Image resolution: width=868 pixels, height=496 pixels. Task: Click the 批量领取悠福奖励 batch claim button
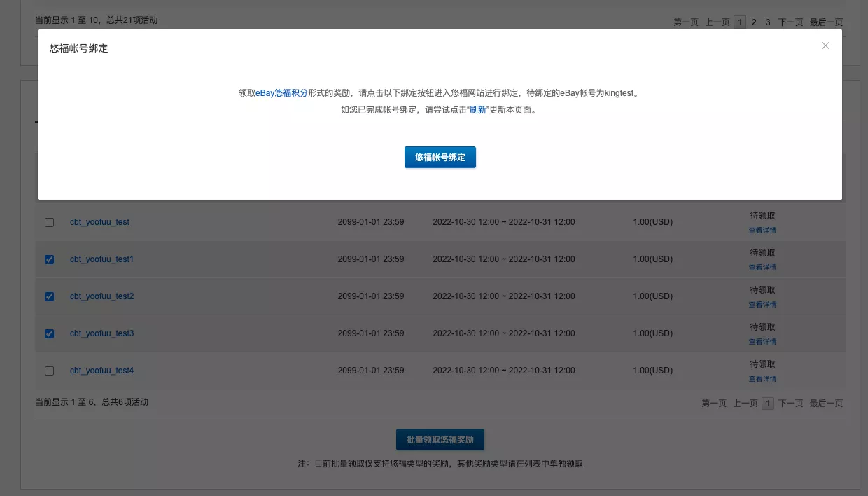(x=440, y=439)
